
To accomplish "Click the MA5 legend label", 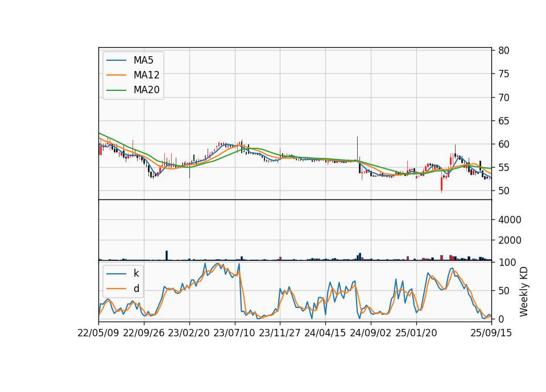I will (x=143, y=60).
